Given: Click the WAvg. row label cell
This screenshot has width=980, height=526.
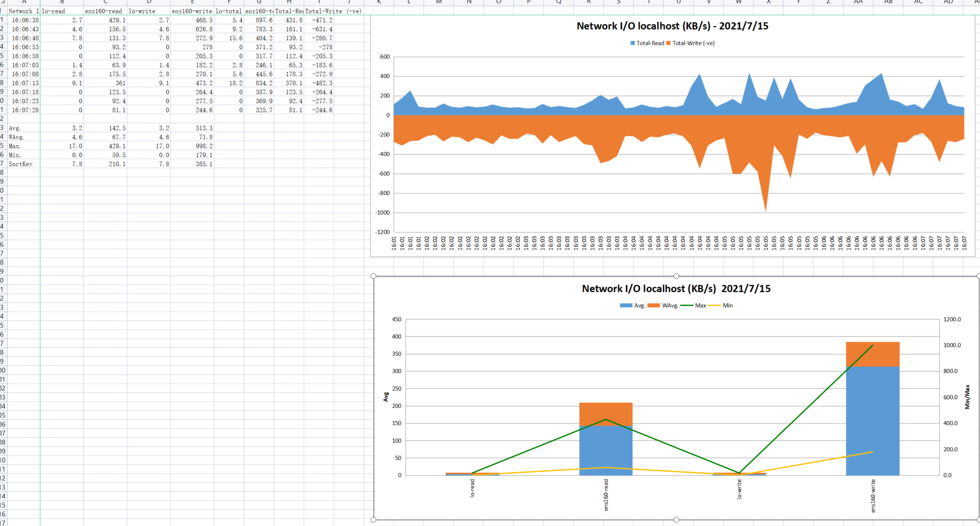Looking at the screenshot, I should [x=16, y=137].
